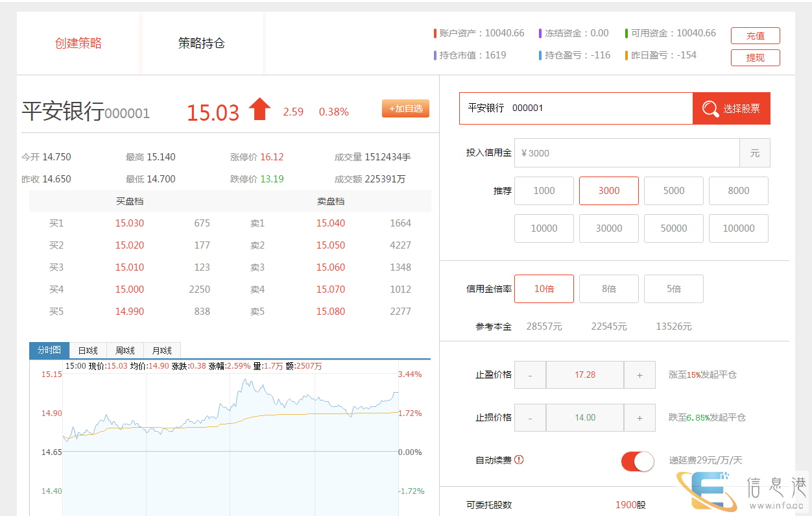
Task: Click the 成交量 value 1512434手
Action: pos(388,157)
